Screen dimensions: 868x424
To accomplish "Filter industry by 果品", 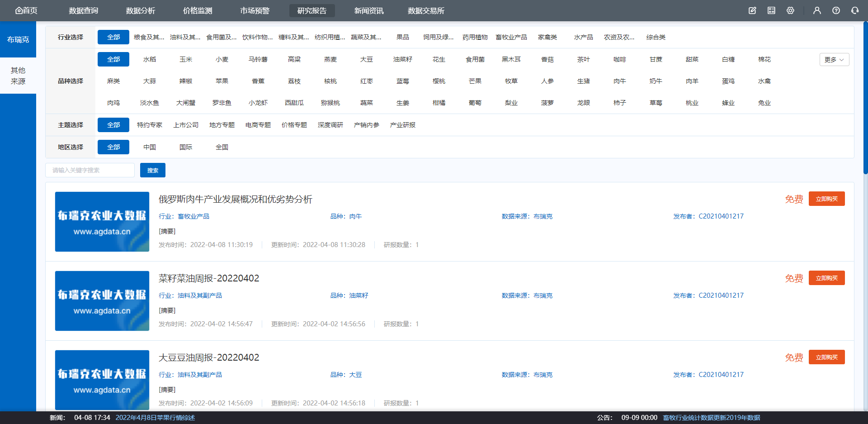I will [x=403, y=37].
